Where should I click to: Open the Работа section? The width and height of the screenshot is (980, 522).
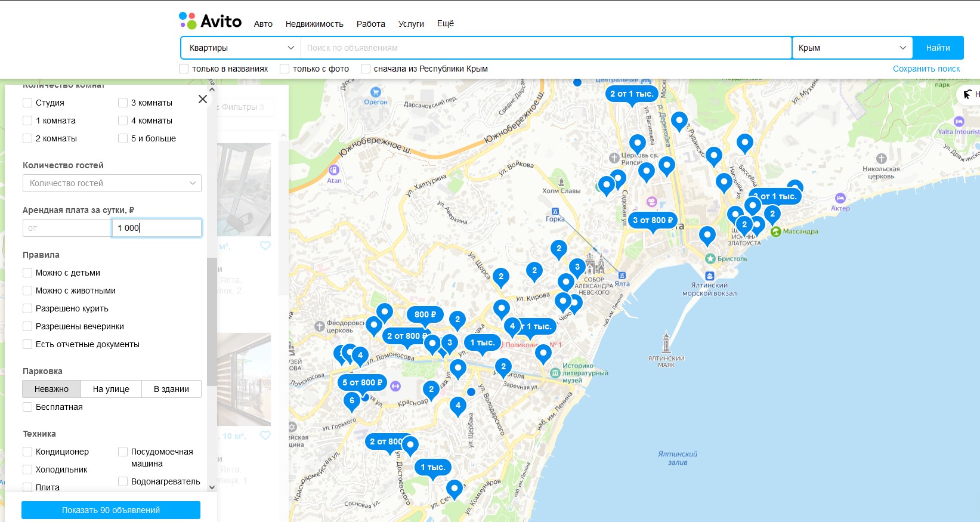pyautogui.click(x=371, y=24)
